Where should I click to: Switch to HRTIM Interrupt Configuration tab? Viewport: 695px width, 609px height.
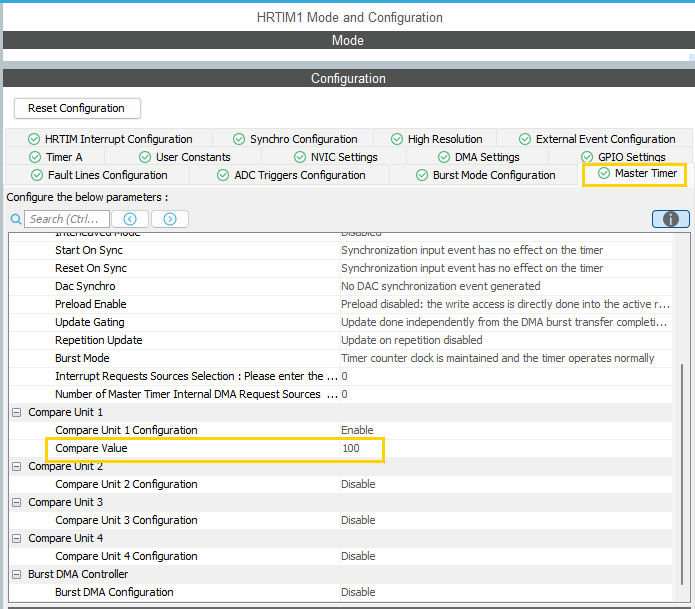[109, 139]
